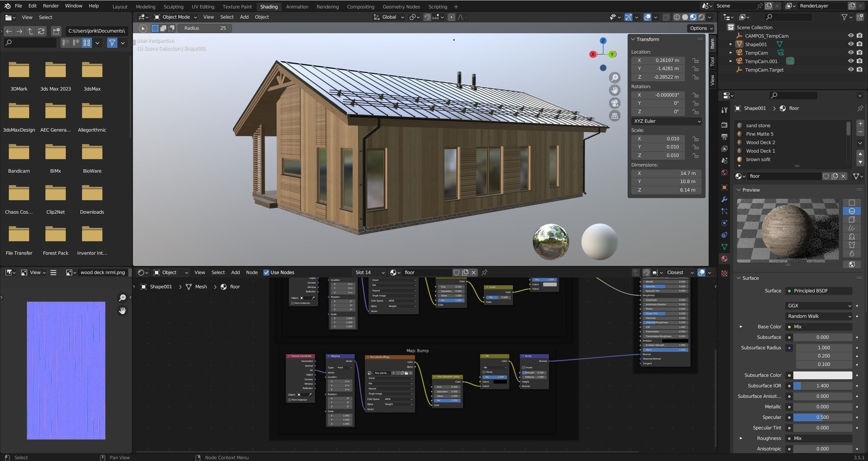868x461 pixels.
Task: Open the Slot 14 material slot dropdown
Action: (x=369, y=272)
